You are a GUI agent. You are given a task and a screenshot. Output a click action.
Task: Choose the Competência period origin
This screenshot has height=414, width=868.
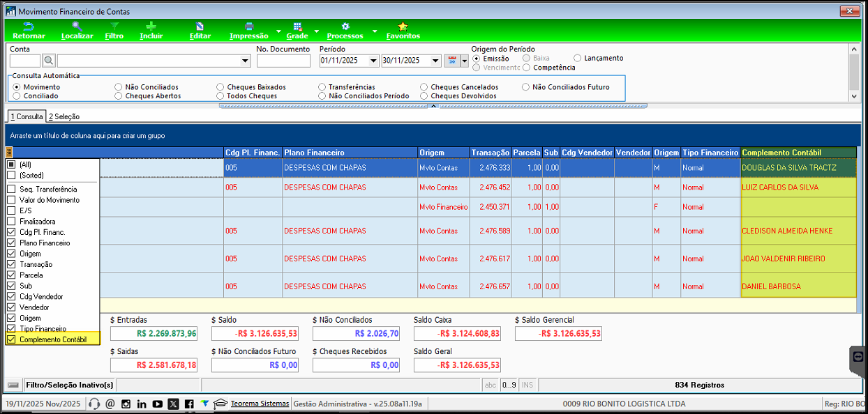pos(527,68)
